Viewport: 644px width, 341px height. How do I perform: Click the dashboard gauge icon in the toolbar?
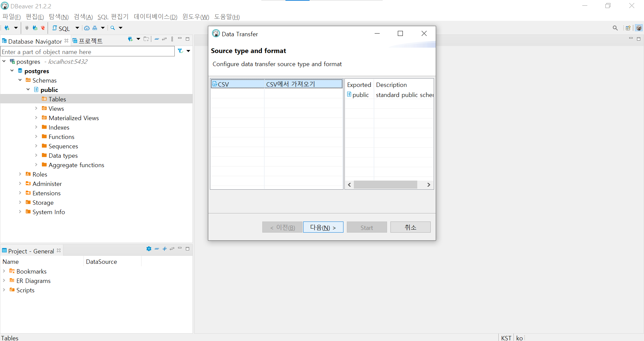(x=87, y=28)
